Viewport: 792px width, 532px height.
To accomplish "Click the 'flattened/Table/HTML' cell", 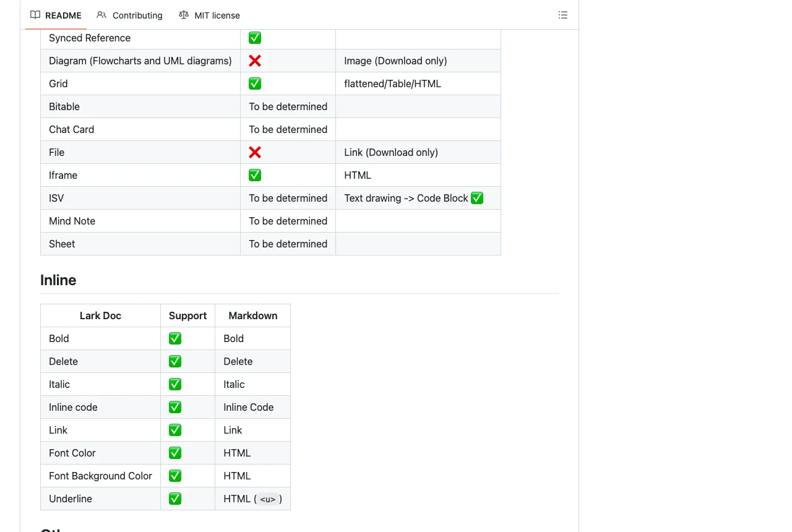I will [x=418, y=84].
